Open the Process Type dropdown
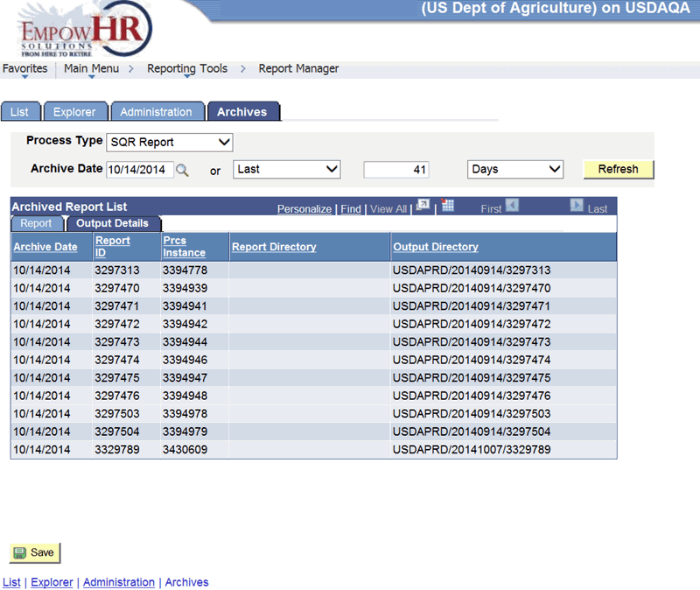This screenshot has height=590, width=700. point(170,143)
